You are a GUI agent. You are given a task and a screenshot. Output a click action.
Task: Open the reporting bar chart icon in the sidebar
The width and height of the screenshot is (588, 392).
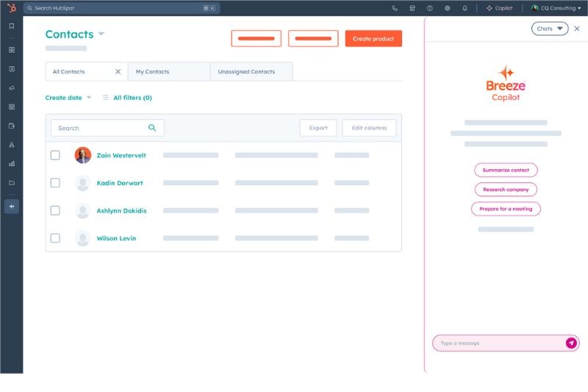(x=12, y=163)
